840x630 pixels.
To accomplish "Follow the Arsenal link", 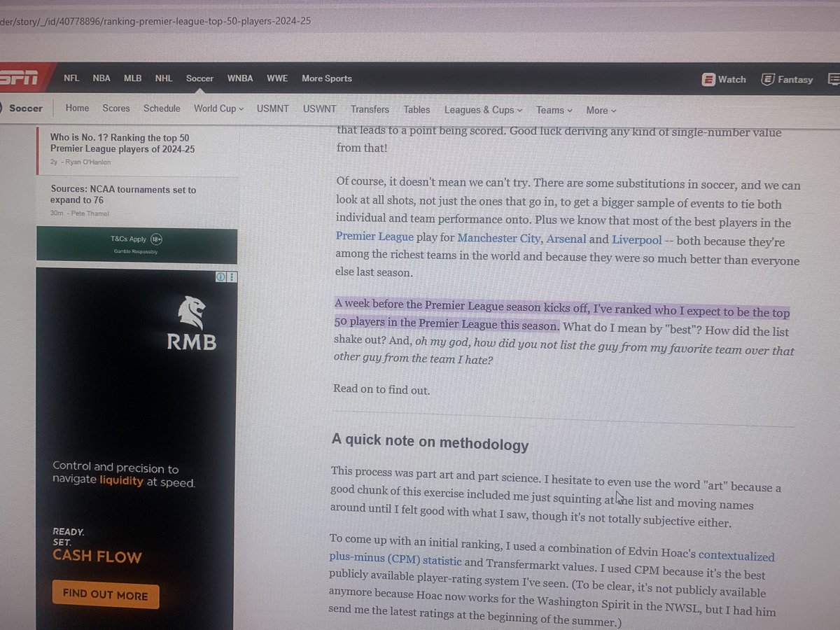I will 566,239.
